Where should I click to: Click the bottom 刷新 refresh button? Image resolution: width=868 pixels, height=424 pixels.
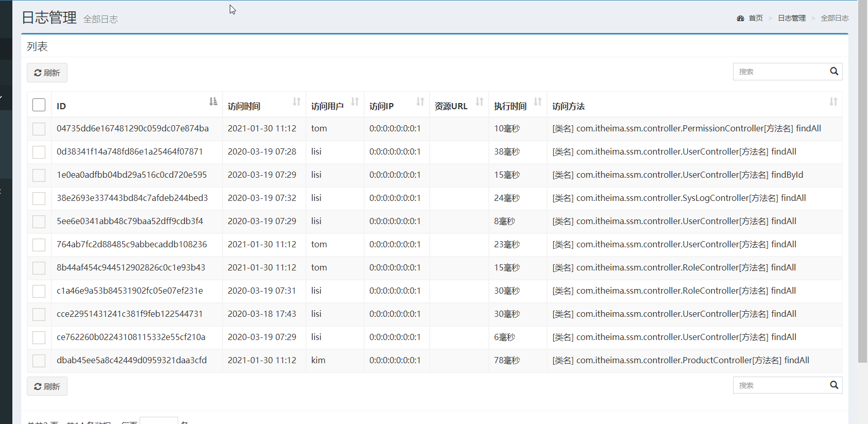[47, 386]
